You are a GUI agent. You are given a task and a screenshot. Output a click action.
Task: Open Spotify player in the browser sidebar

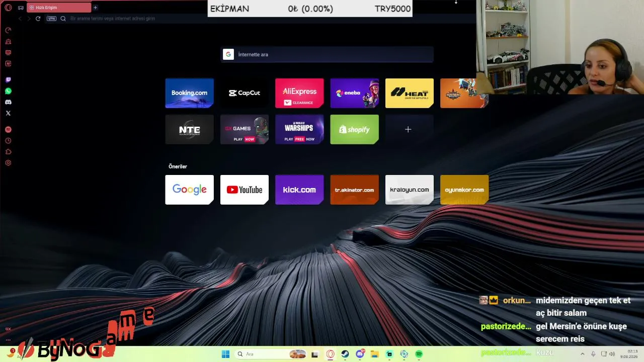[8, 130]
